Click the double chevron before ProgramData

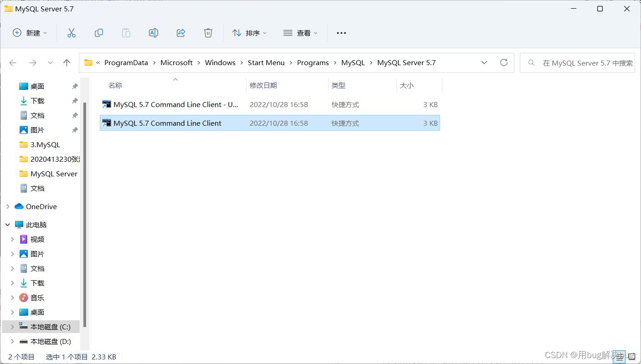tap(98, 63)
